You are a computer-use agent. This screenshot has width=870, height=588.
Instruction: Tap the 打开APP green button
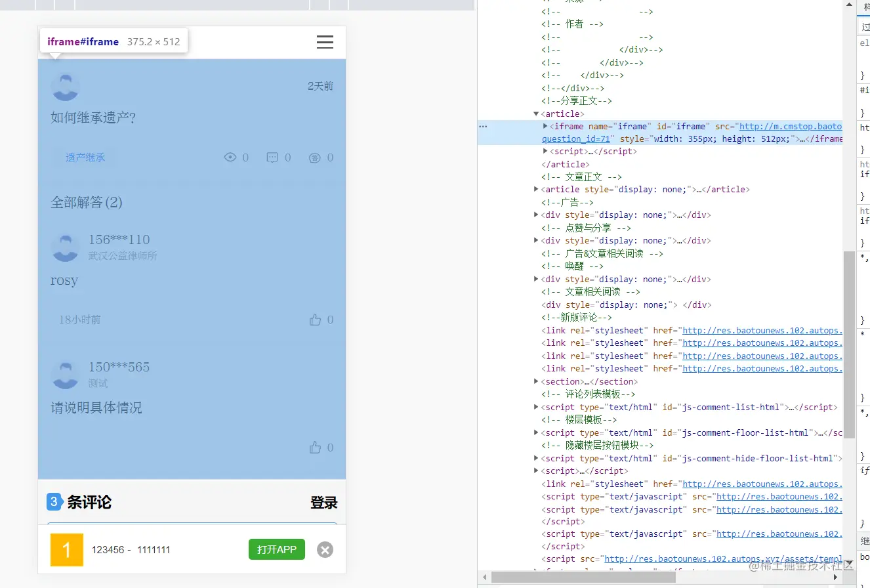(277, 549)
